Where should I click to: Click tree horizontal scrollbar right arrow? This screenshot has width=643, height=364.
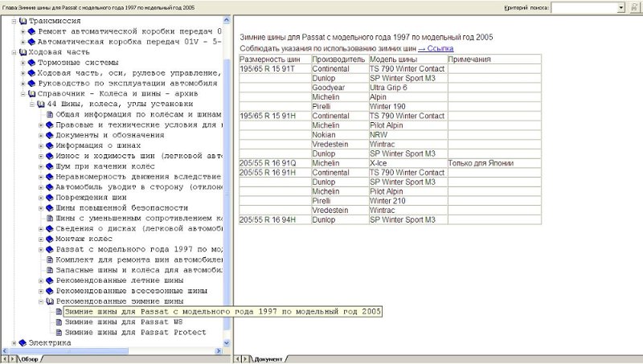click(x=219, y=351)
